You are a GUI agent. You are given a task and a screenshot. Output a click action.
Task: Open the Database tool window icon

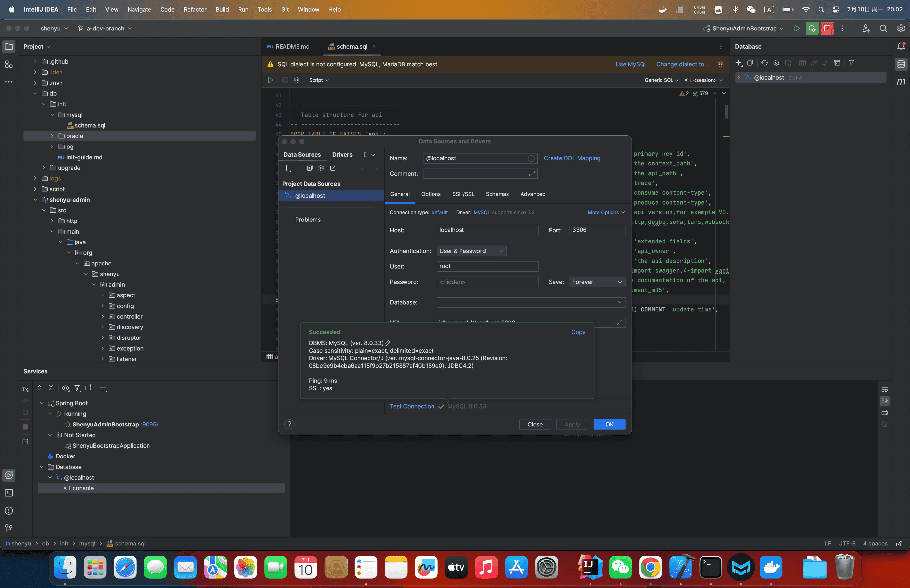[901, 64]
